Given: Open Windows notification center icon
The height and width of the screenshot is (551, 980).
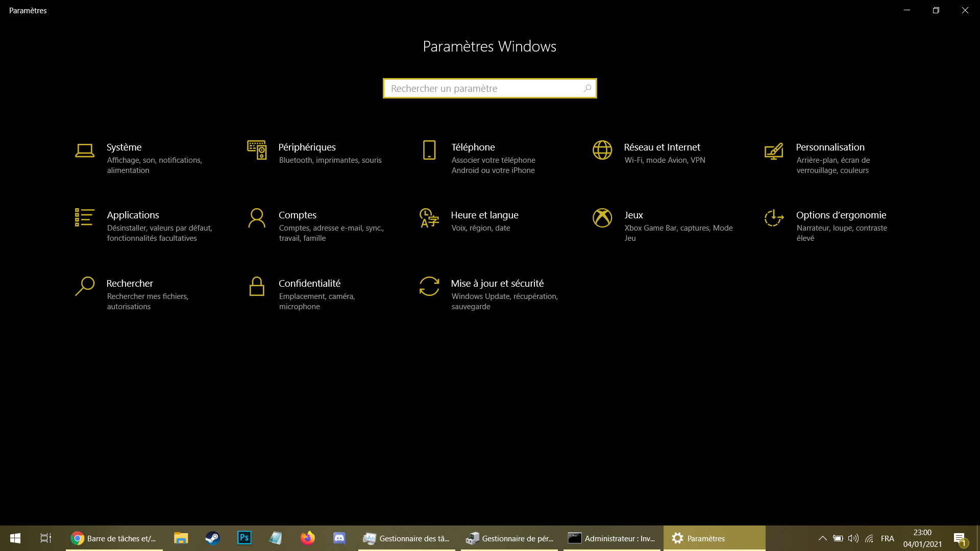Looking at the screenshot, I should tap(960, 538).
